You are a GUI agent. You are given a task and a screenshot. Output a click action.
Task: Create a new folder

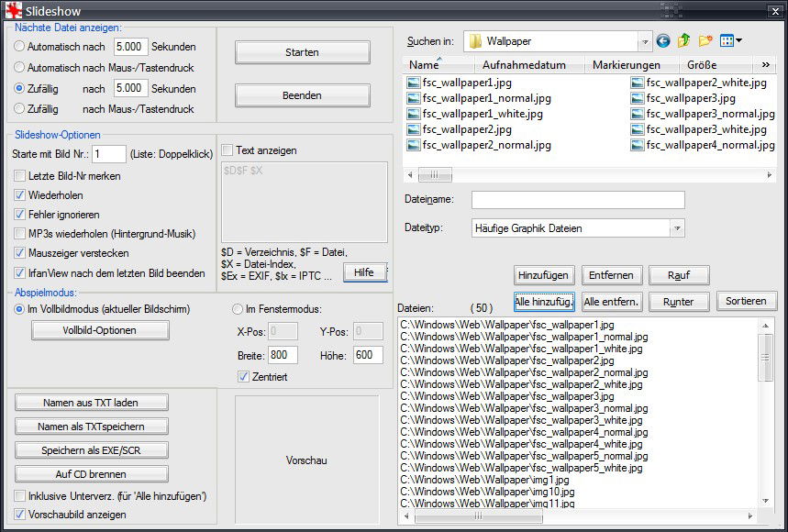pos(705,40)
